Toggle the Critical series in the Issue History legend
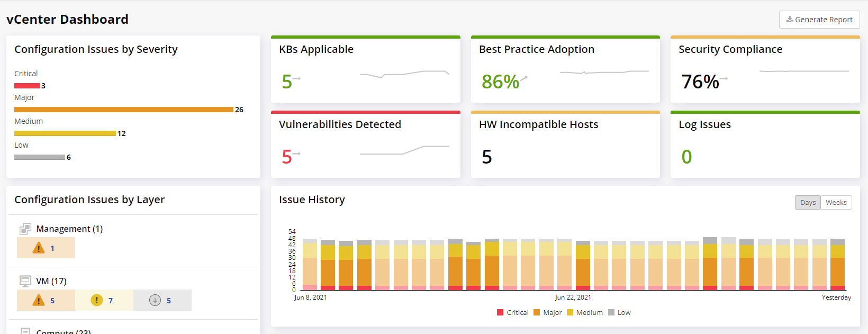The height and width of the screenshot is (334, 868). (512, 312)
